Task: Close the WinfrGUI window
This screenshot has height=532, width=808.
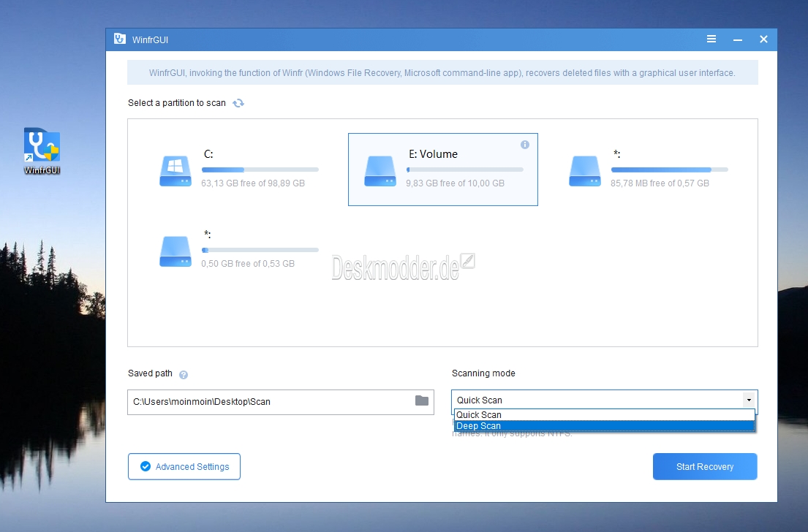Action: pyautogui.click(x=763, y=39)
